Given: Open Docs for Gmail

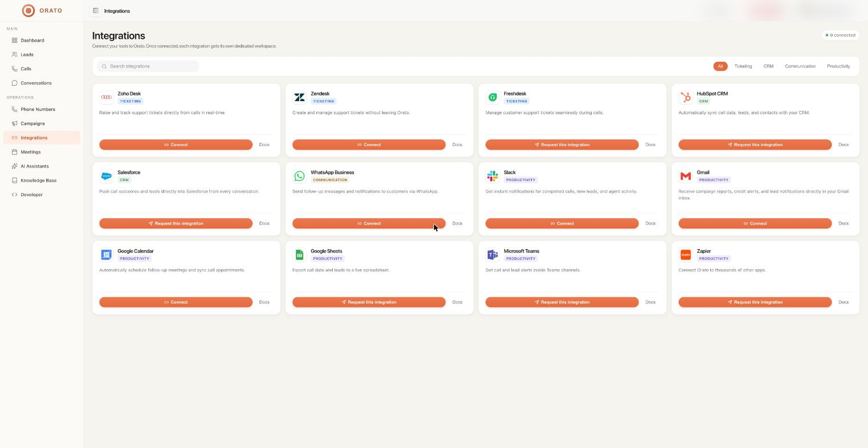Looking at the screenshot, I should 843,223.
